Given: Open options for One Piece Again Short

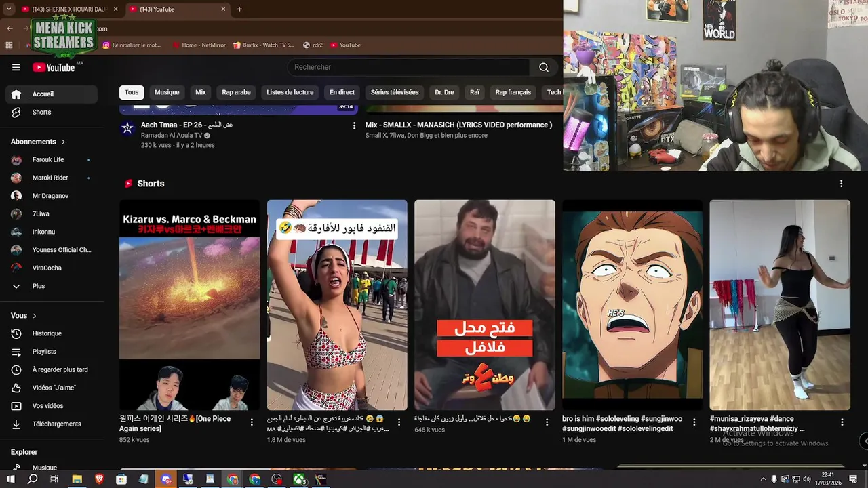Looking at the screenshot, I should 252,422.
